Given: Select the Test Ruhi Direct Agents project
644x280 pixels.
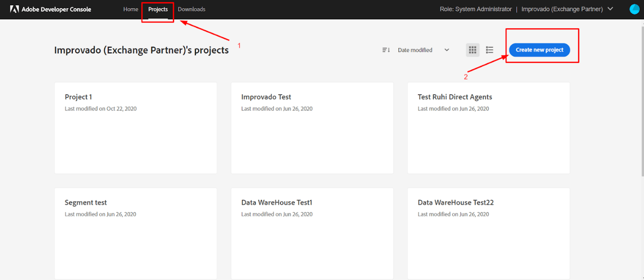Looking at the screenshot, I should [488, 127].
